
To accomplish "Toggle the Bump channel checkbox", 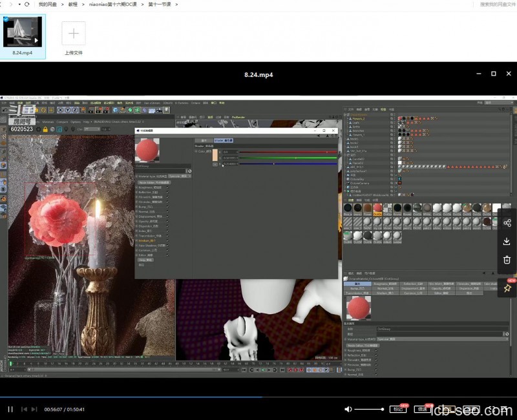I will (167, 207).
